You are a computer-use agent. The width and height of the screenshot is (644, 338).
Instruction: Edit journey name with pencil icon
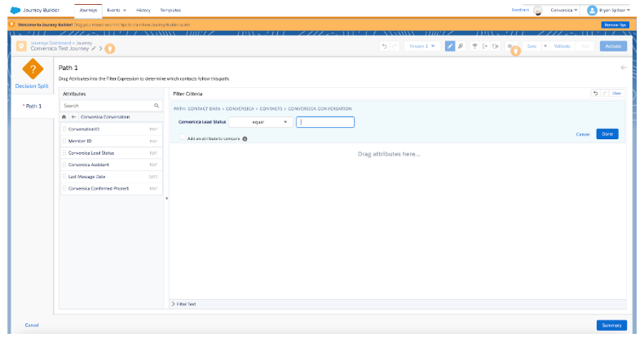[x=94, y=48]
